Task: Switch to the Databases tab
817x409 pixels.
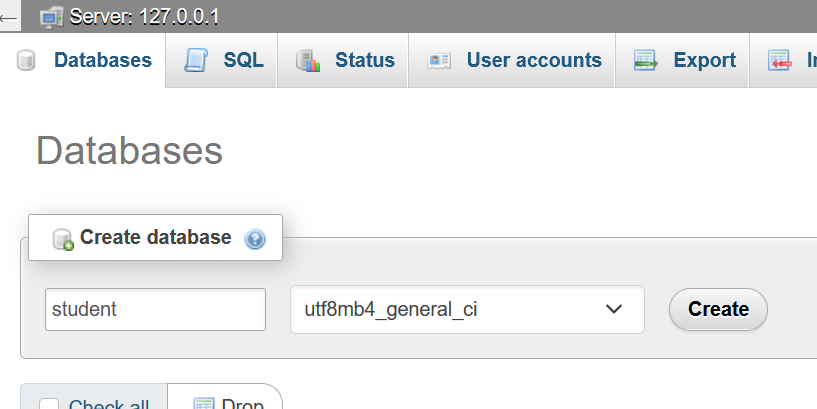Action: (102, 60)
